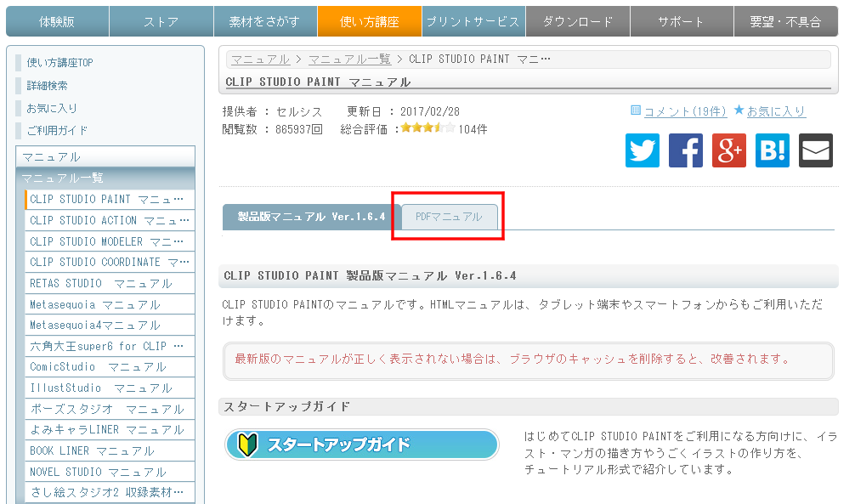Bookmark with the Hatena B! icon

point(772,150)
